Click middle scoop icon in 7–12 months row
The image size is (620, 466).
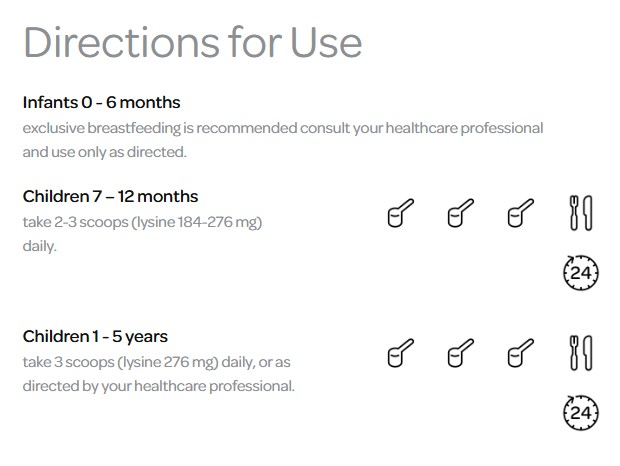point(460,212)
